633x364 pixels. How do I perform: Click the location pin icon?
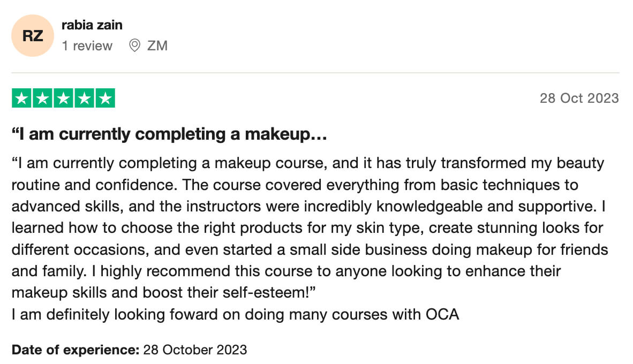coord(134,46)
